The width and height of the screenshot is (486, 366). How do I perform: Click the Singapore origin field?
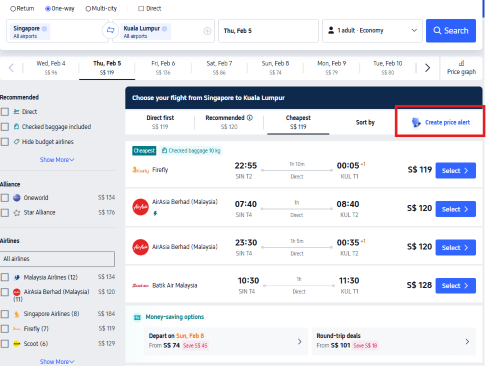[57, 31]
